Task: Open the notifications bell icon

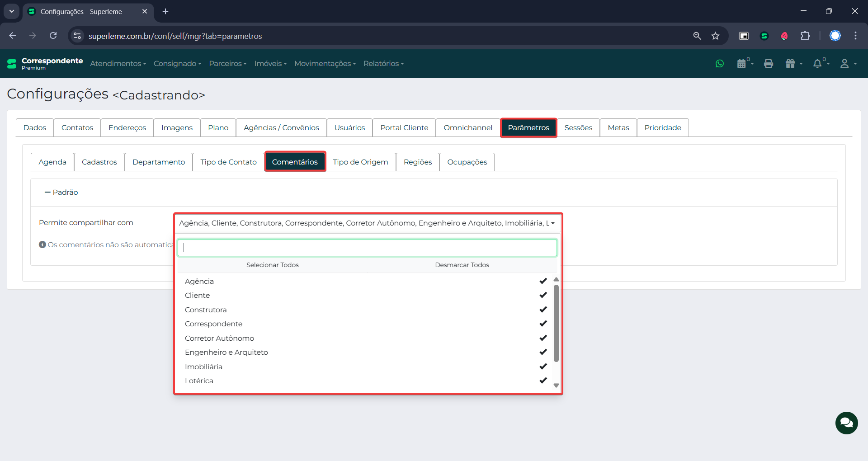Action: (x=817, y=64)
